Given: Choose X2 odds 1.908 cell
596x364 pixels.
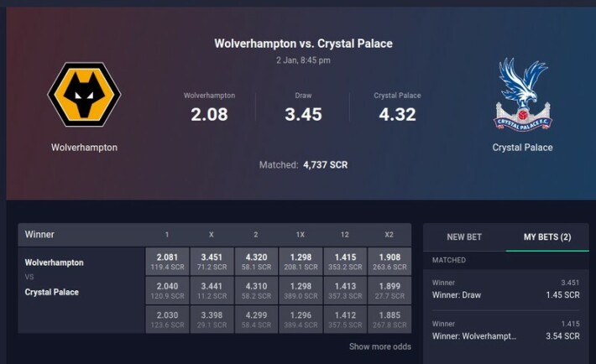Looking at the screenshot, I should pos(389,262).
